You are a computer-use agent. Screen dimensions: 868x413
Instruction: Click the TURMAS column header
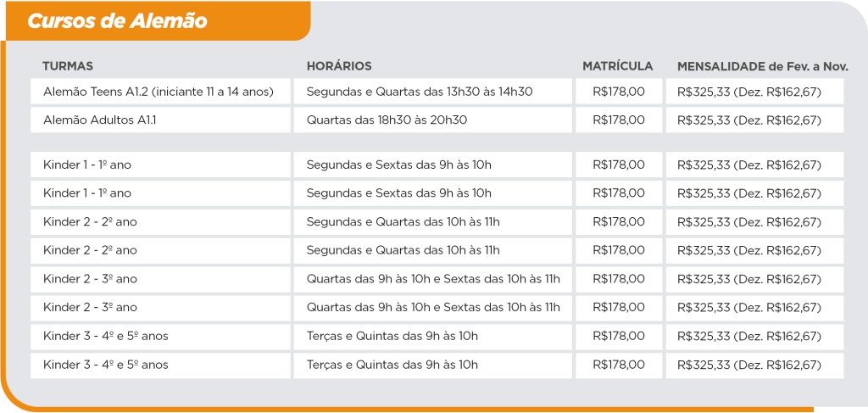68,66
